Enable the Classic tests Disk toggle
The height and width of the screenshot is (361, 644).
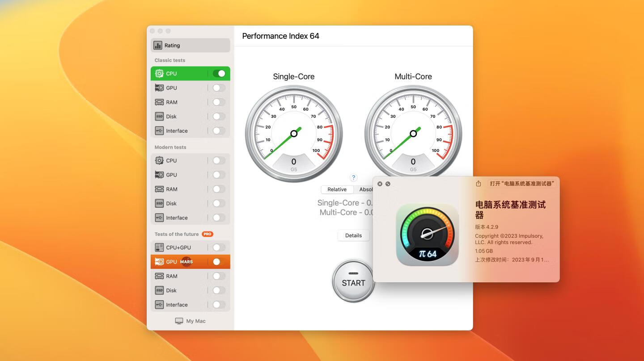coord(219,116)
